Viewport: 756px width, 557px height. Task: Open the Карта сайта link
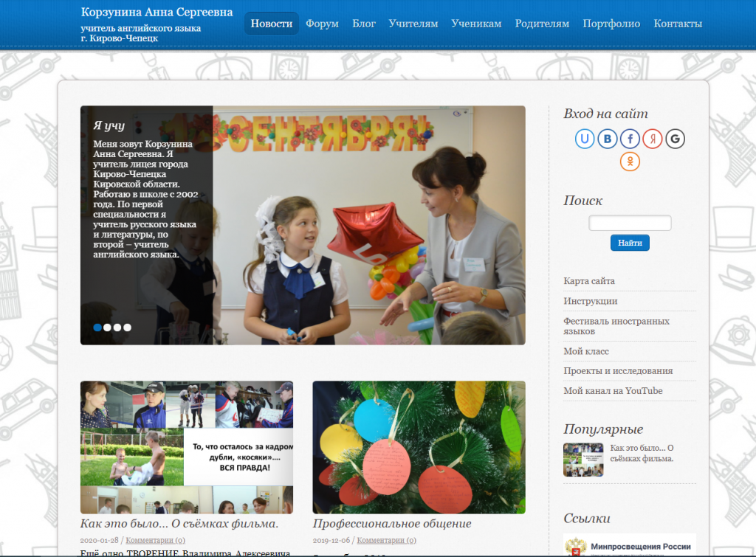(589, 281)
